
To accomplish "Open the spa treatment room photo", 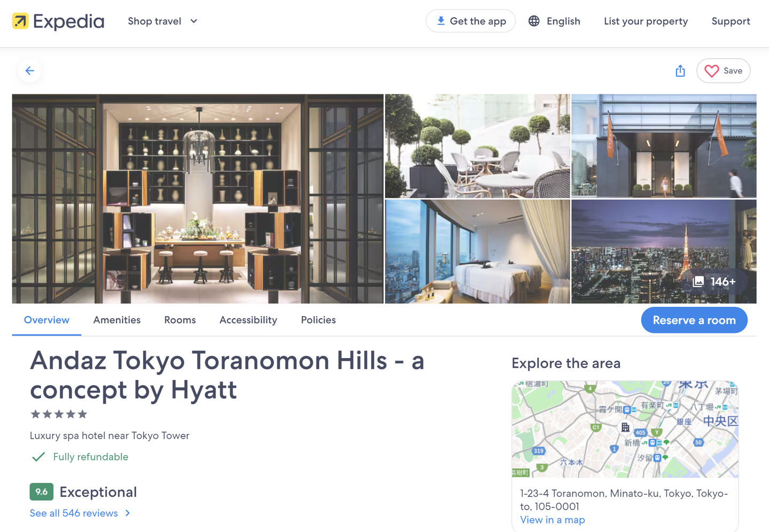I will 477,251.
